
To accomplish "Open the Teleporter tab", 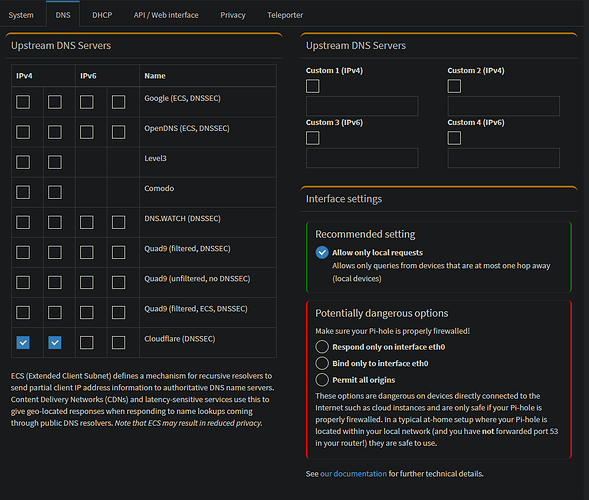I will point(285,15).
